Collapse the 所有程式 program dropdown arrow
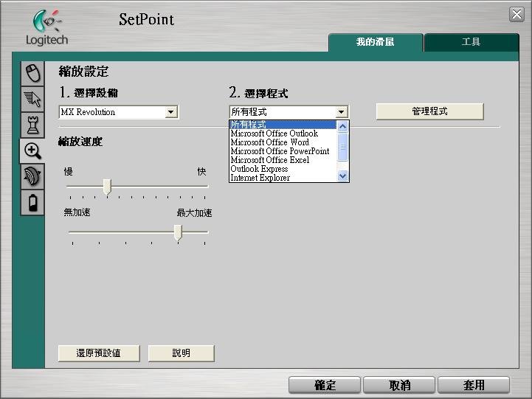Image resolution: width=532 pixels, height=399 pixels. (341, 112)
